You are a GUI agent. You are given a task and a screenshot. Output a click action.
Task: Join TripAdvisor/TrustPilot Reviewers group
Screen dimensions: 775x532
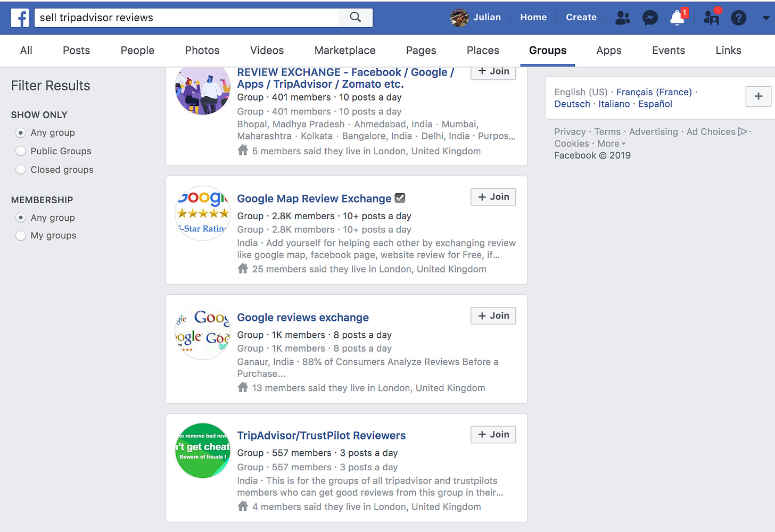tap(493, 435)
